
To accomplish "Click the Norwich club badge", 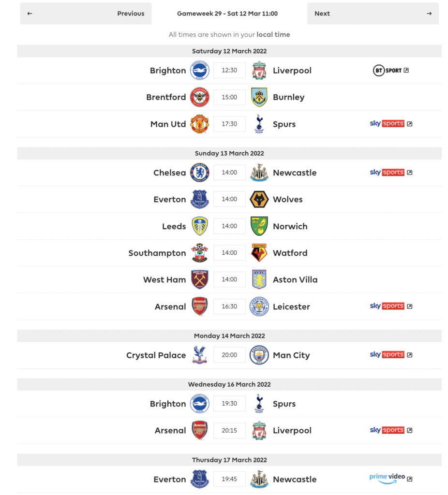I will click(x=259, y=226).
